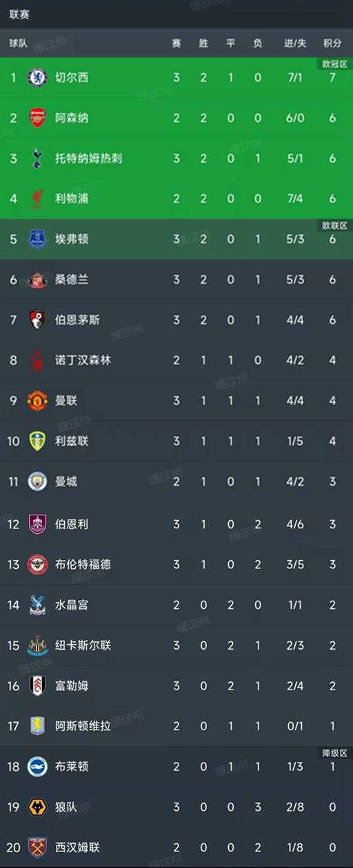
Task: Click the Newcastle United crest icon
Action: click(37, 645)
